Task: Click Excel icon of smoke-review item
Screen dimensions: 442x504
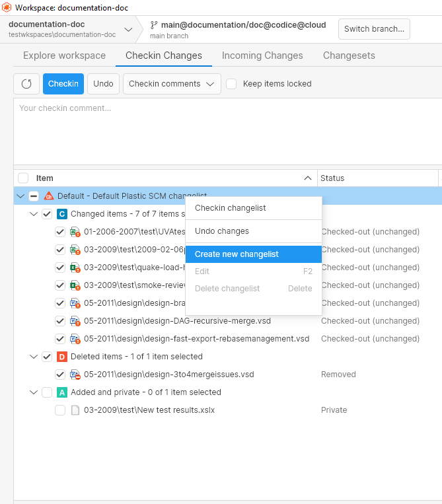Action: (x=75, y=285)
